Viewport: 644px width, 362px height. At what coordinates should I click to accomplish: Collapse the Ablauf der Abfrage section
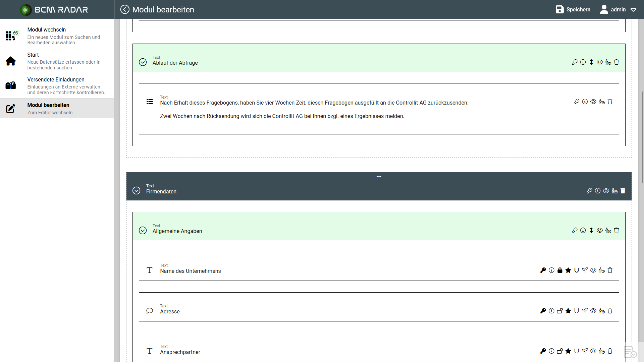pyautogui.click(x=143, y=62)
